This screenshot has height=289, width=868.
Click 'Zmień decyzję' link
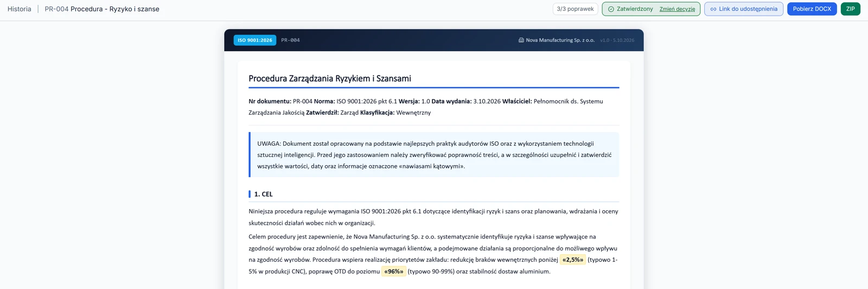pos(677,9)
